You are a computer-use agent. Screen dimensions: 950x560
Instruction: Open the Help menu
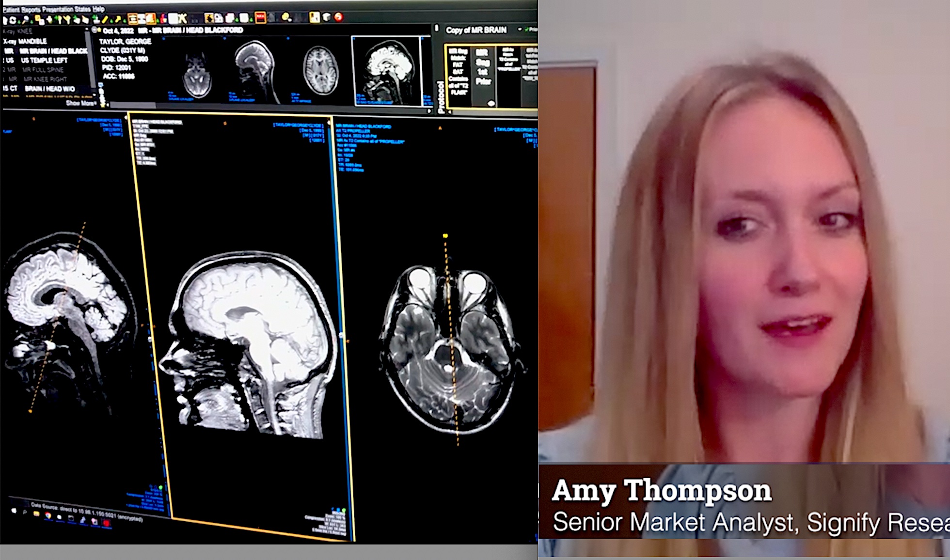[x=98, y=9]
